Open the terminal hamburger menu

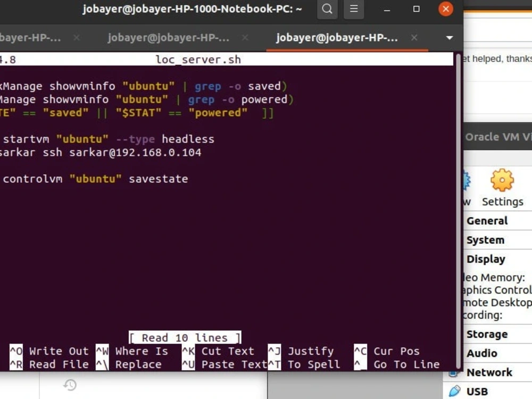[x=353, y=9]
